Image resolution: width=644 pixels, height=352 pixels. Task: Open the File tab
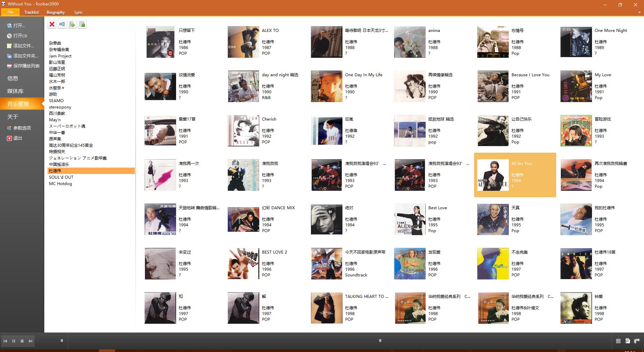click(10, 12)
